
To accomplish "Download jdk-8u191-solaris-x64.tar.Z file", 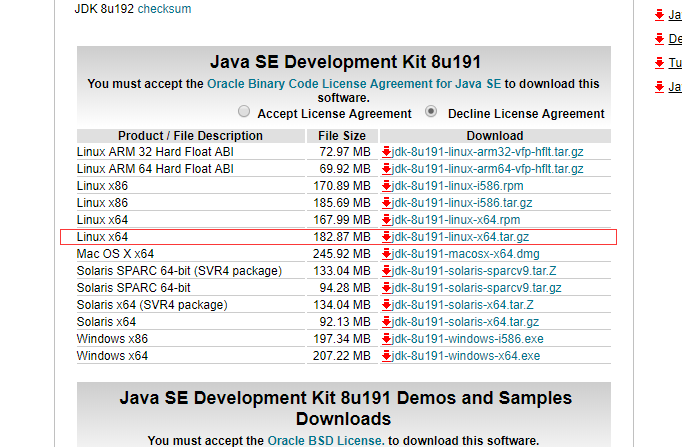I will [x=463, y=304].
